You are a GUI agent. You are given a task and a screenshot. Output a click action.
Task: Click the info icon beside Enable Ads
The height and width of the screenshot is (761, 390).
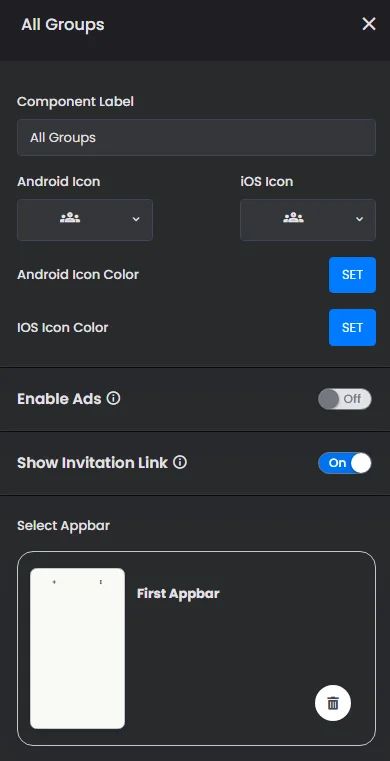click(114, 399)
